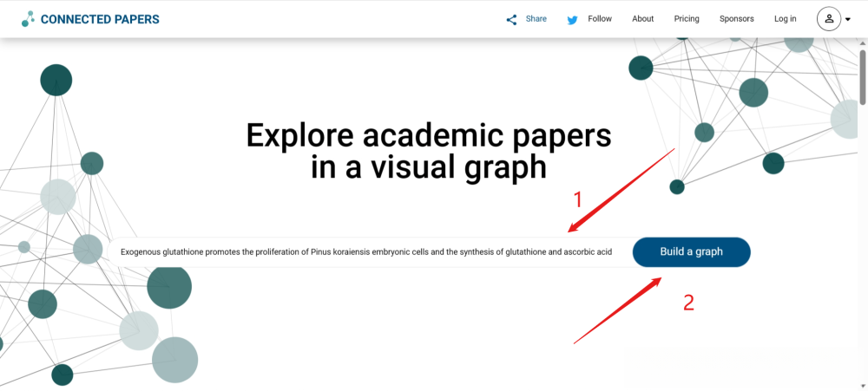This screenshot has width=868, height=391.
Task: Open the Share link
Action: tap(536, 18)
